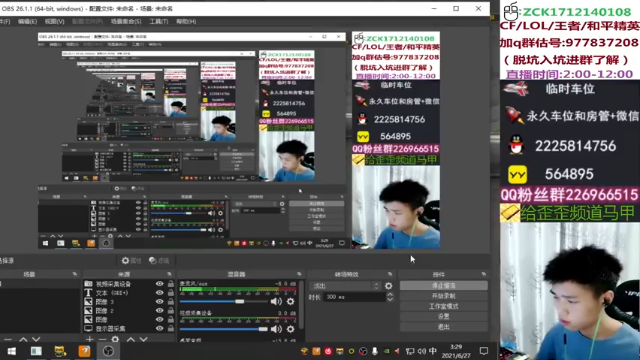Screen dimensions: 640x360
Task: Hide the 视频采集设备 source eye icon
Action: 159,284
